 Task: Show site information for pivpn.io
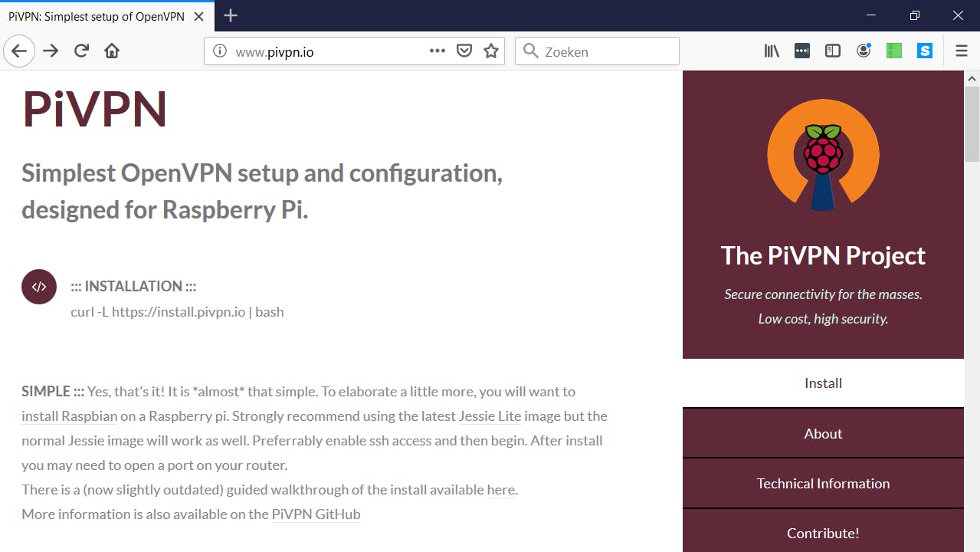[220, 51]
